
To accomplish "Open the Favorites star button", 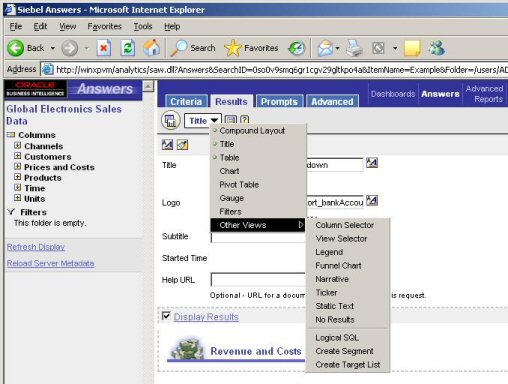I will [x=251, y=48].
